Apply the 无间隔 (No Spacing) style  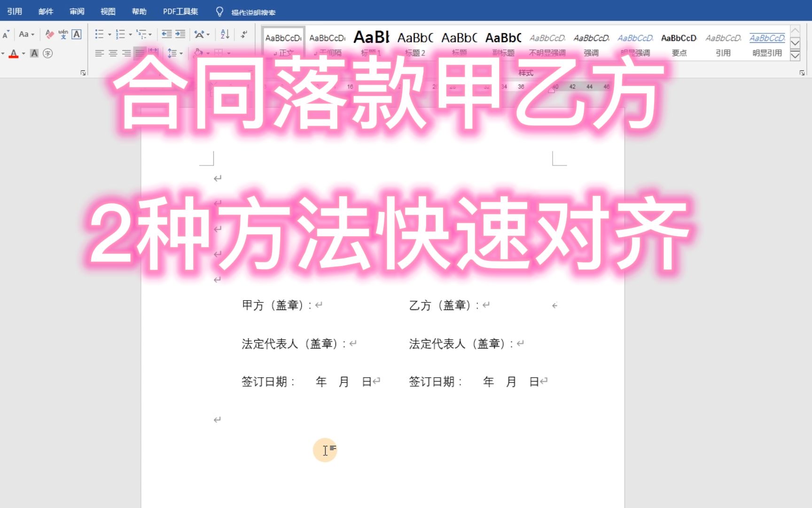(x=328, y=43)
